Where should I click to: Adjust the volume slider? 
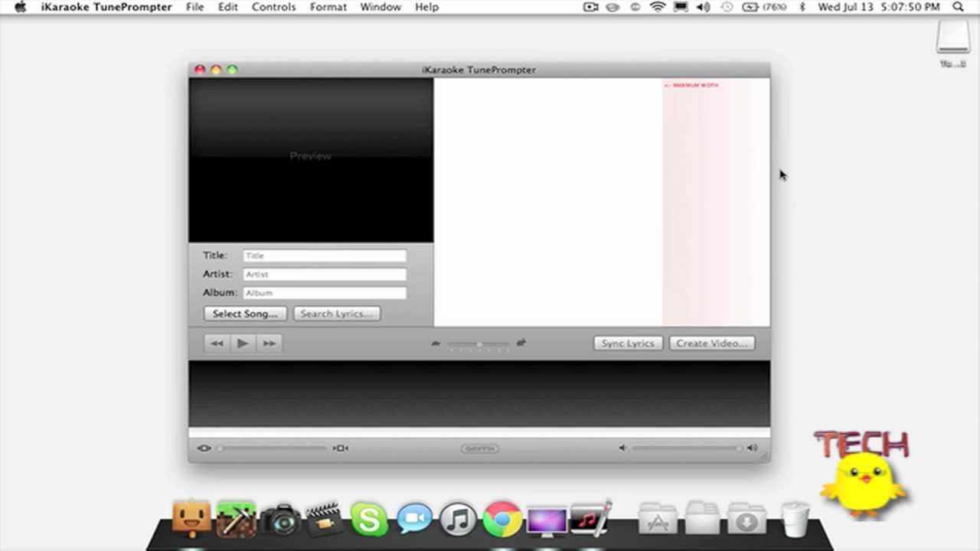point(687,448)
